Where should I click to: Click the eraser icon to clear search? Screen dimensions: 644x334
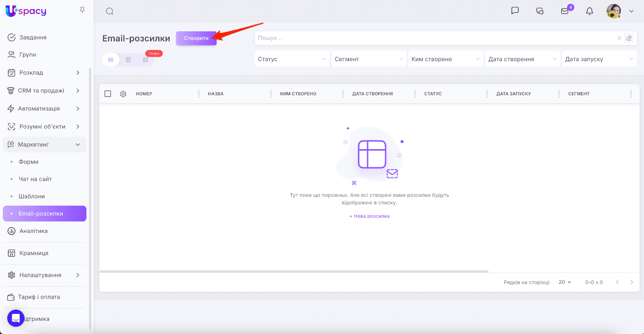click(x=629, y=38)
